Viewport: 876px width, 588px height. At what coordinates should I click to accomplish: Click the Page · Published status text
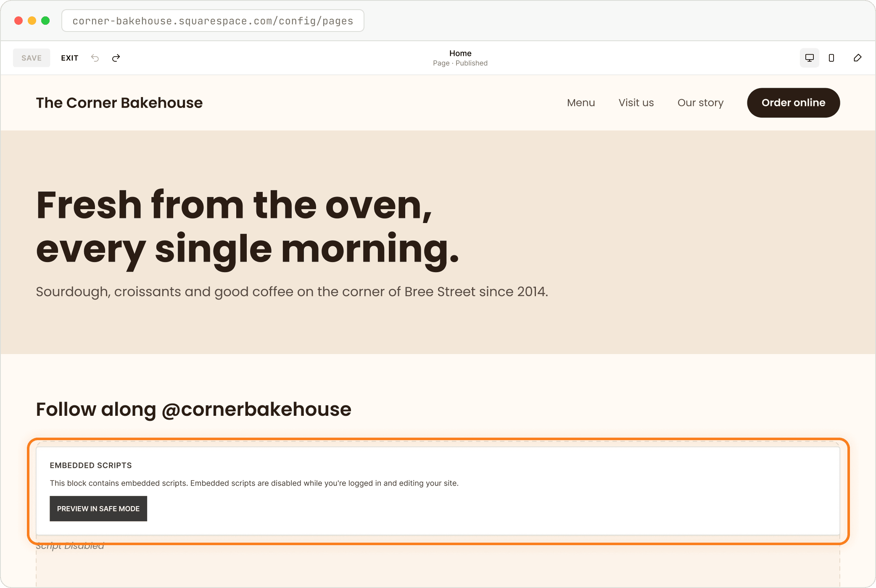click(460, 63)
